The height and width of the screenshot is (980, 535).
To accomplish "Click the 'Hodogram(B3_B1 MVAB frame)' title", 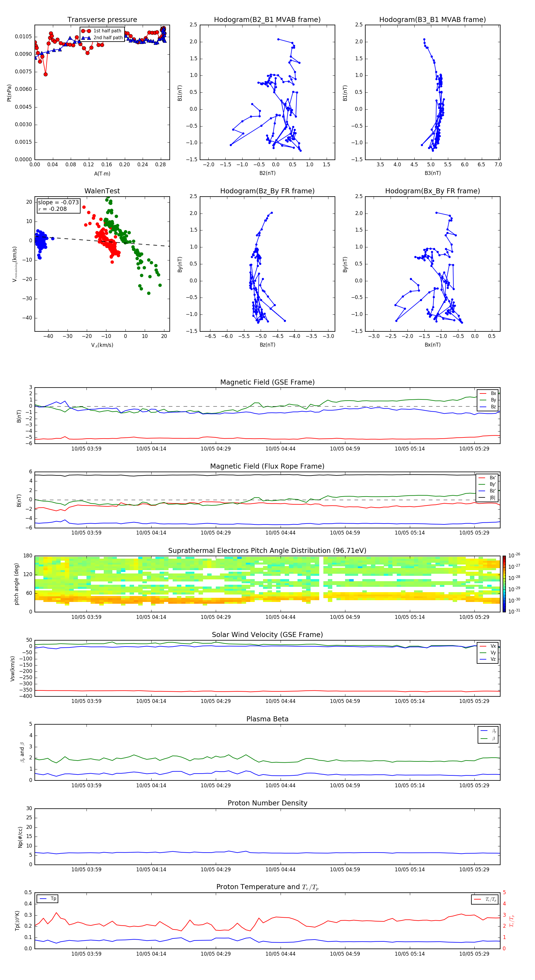I will 432,20.
